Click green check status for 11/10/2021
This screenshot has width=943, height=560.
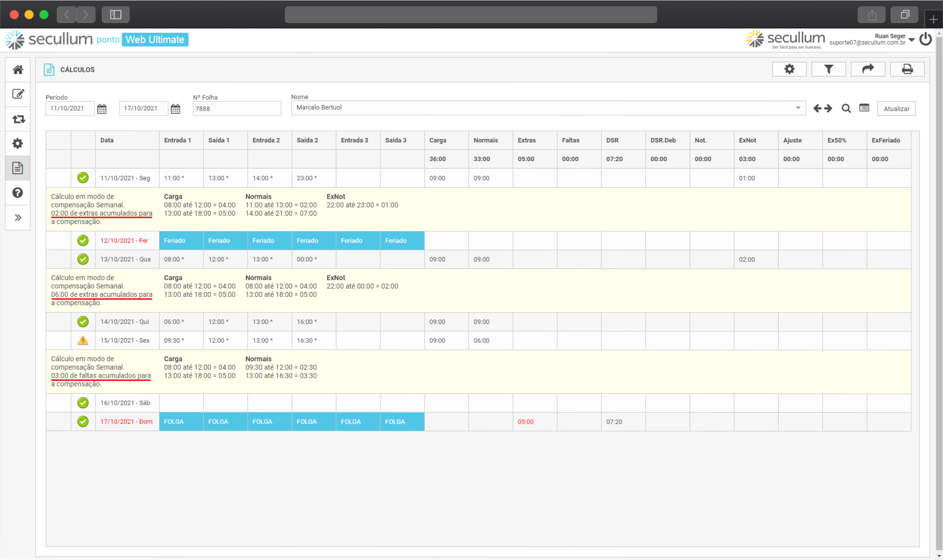83,178
